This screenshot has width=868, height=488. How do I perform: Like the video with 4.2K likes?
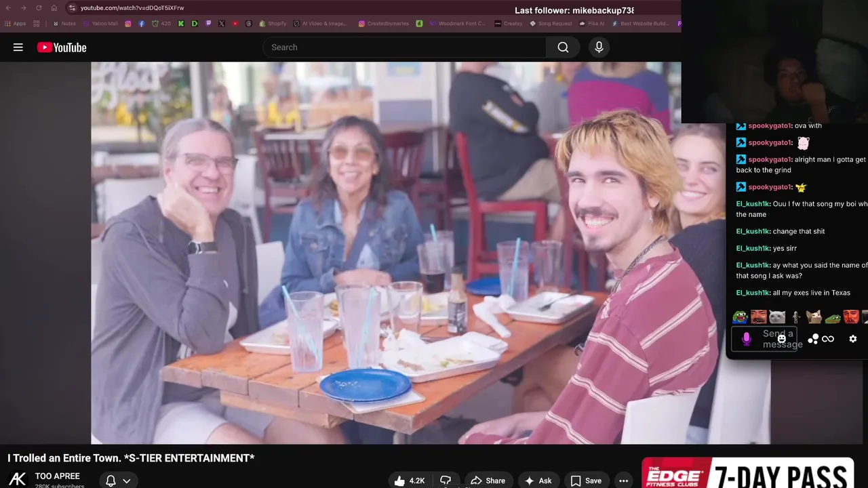(x=410, y=481)
